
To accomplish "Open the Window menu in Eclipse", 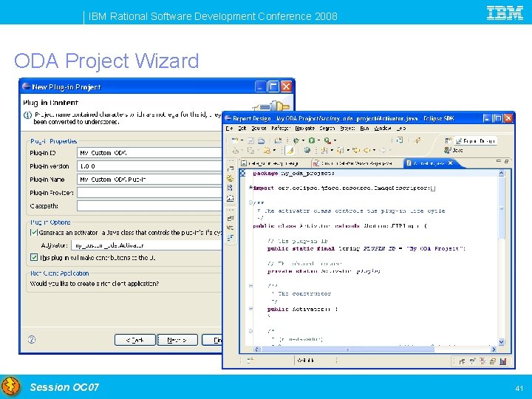I will pyautogui.click(x=383, y=129).
